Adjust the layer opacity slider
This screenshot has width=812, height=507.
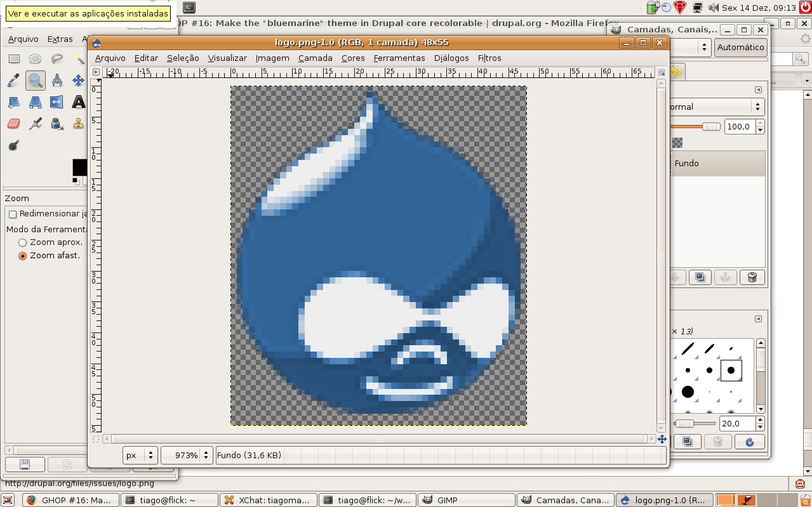[x=695, y=126]
